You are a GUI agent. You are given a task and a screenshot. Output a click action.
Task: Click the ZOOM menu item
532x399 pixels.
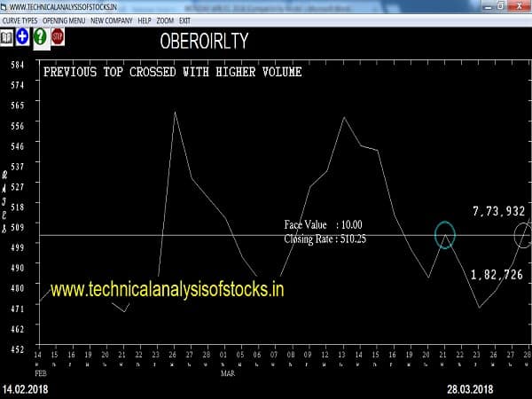point(166,20)
